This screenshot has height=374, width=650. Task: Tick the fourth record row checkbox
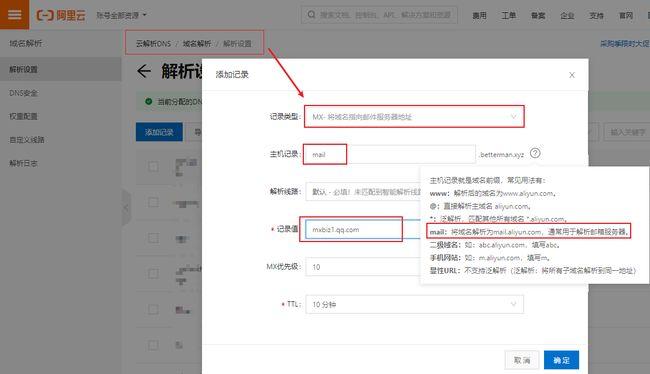[x=153, y=274]
